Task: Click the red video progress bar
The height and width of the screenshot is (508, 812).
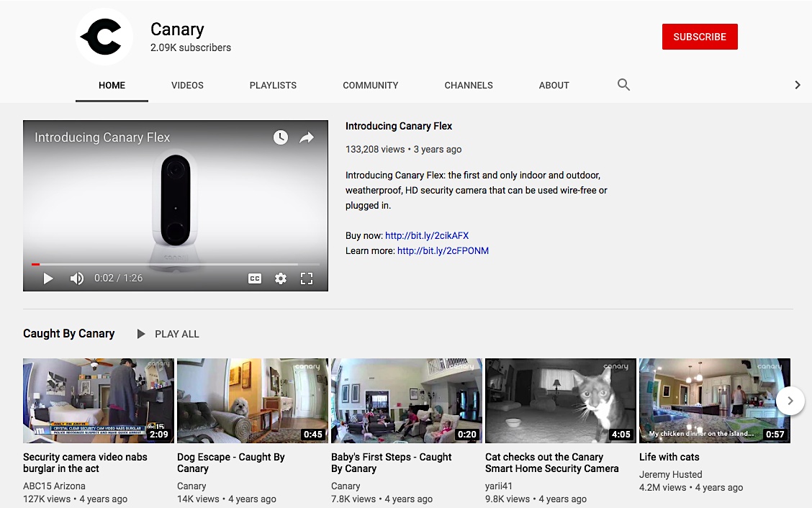Action: (35, 264)
